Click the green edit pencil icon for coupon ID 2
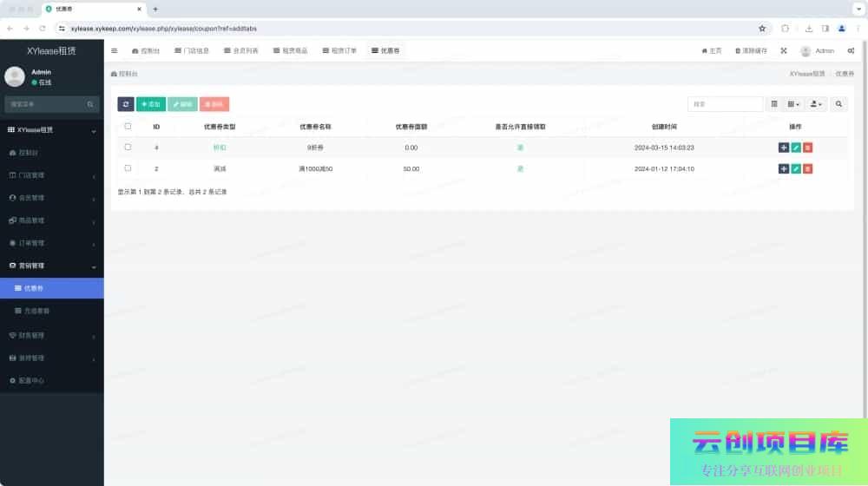The height and width of the screenshot is (486, 868). [796, 168]
